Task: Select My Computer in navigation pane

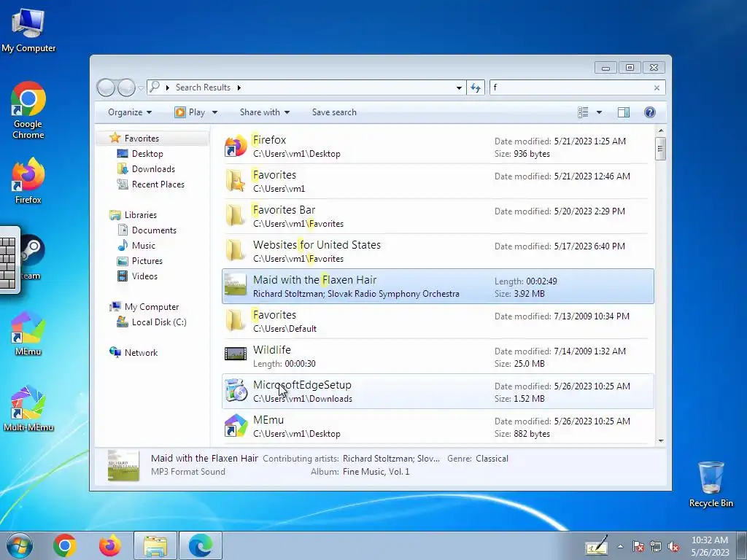Action: tap(152, 307)
